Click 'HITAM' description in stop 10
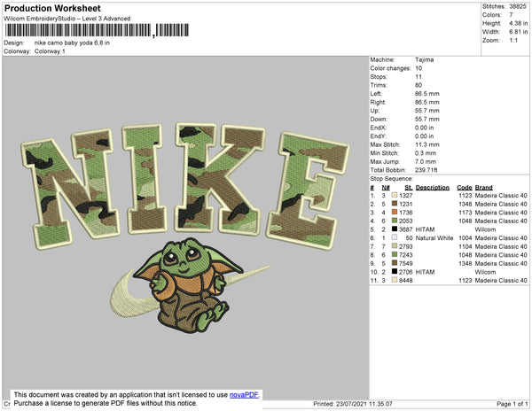Image resolution: width=532 pixels, height=411 pixels. 425,272
